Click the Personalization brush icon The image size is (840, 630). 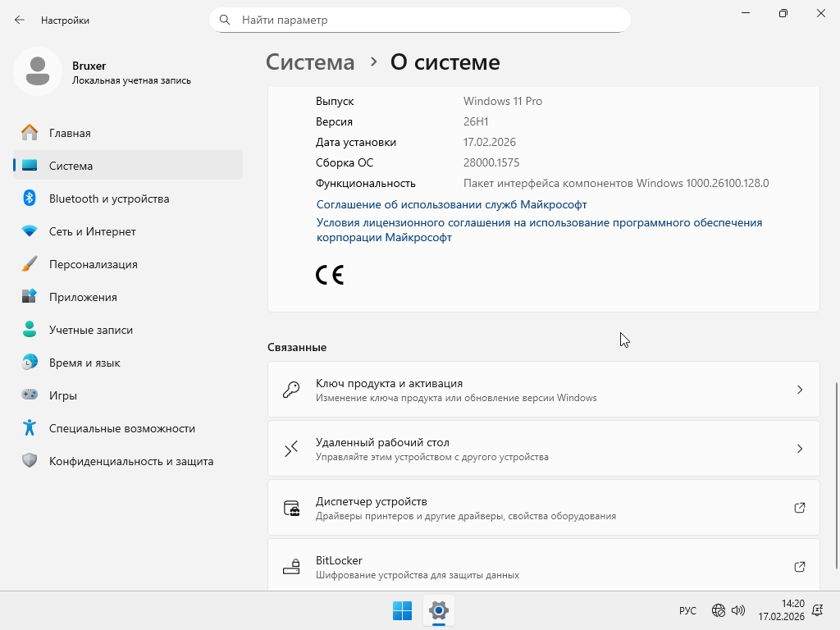30,263
